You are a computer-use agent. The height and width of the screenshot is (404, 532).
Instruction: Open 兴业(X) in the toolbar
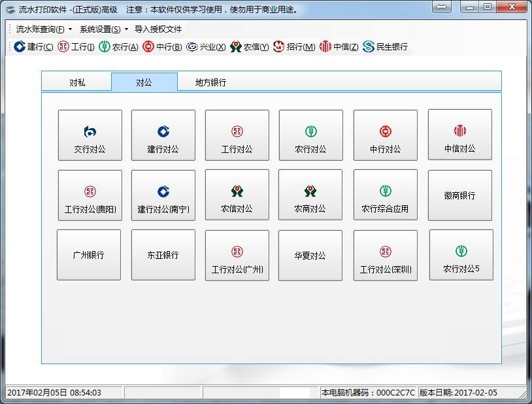(x=206, y=46)
